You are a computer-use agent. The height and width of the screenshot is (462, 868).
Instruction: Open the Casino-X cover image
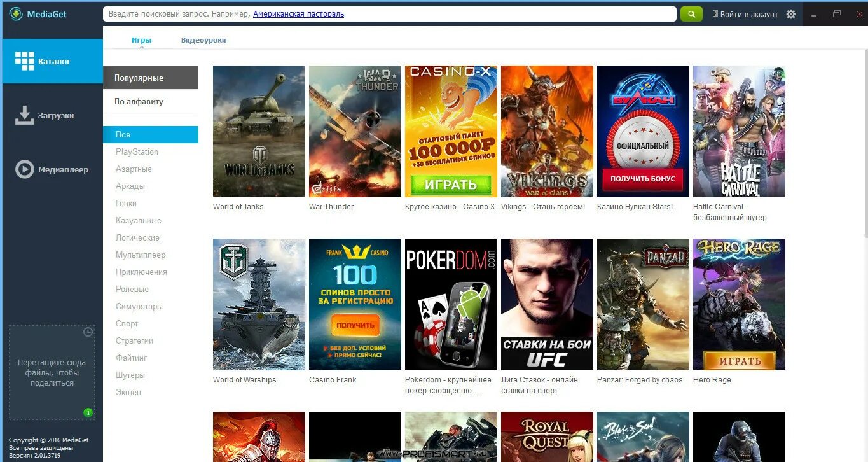coord(451,131)
